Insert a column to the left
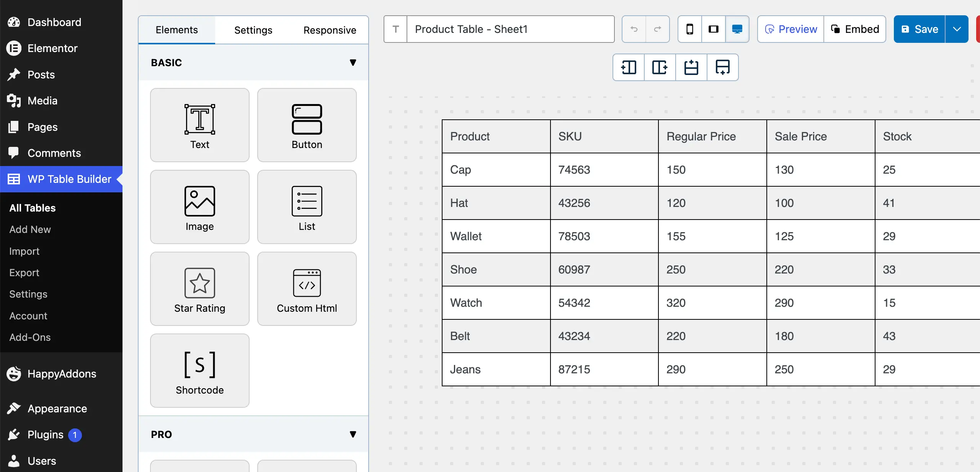 click(x=628, y=67)
